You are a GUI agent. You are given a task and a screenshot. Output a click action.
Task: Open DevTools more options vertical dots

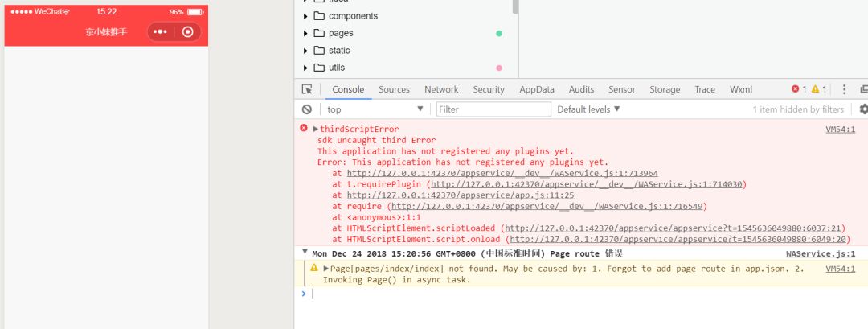pos(844,89)
